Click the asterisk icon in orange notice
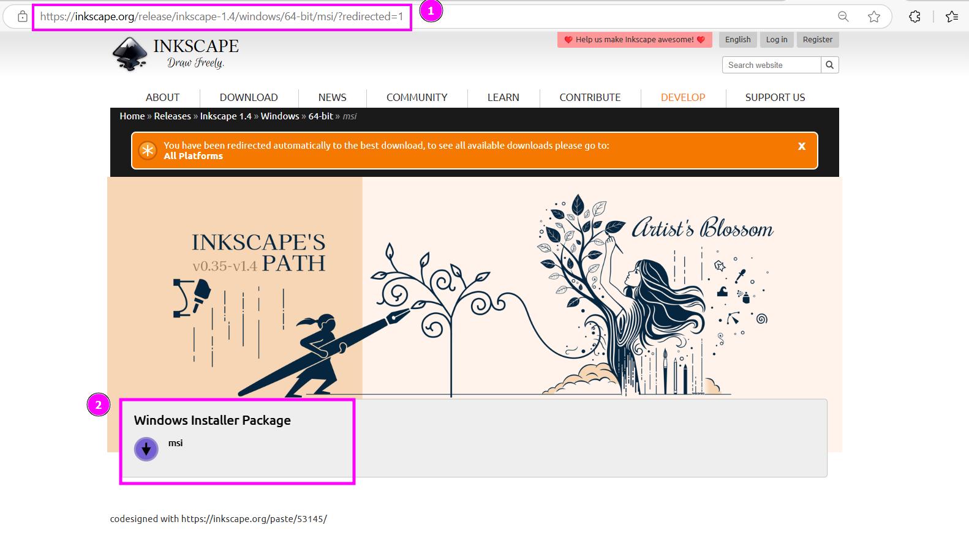The image size is (969, 560). [148, 151]
